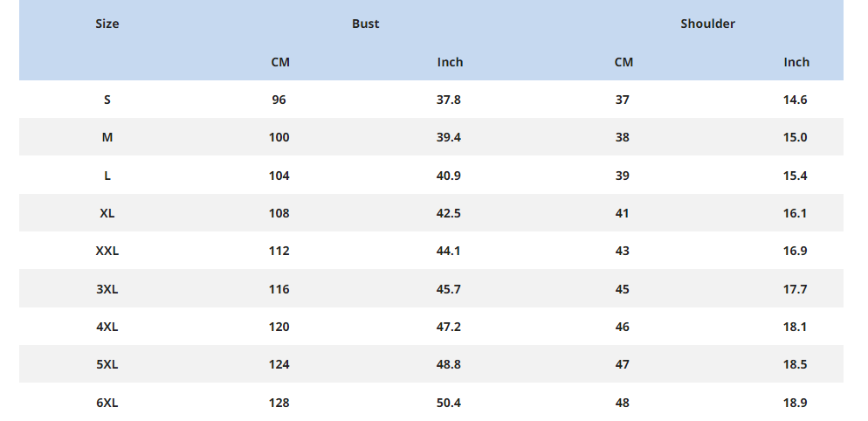Click the Shoulder Inch subheader
Viewport: 868px width, 421px height.
coord(796,62)
